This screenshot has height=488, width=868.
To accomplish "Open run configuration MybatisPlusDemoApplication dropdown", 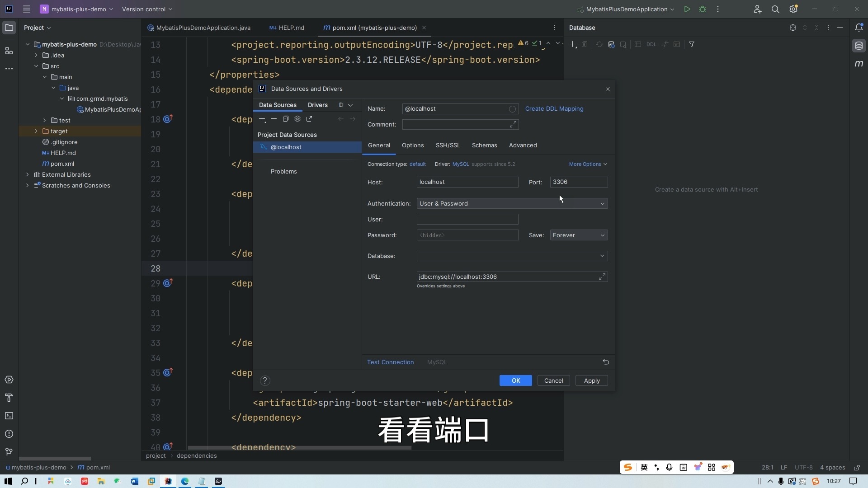I will pyautogui.click(x=626, y=9).
